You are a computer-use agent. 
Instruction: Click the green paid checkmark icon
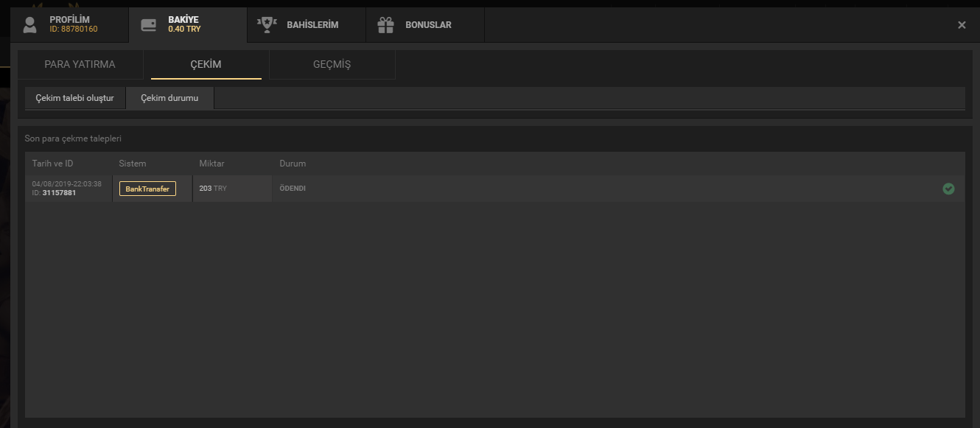pos(948,189)
